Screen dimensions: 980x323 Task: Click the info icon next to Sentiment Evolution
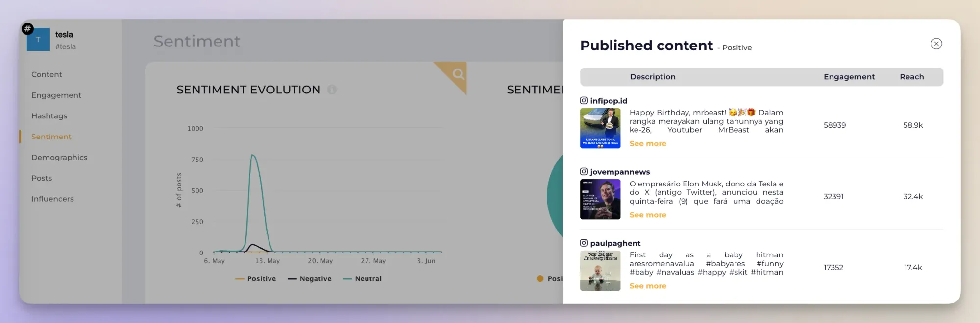tap(332, 90)
